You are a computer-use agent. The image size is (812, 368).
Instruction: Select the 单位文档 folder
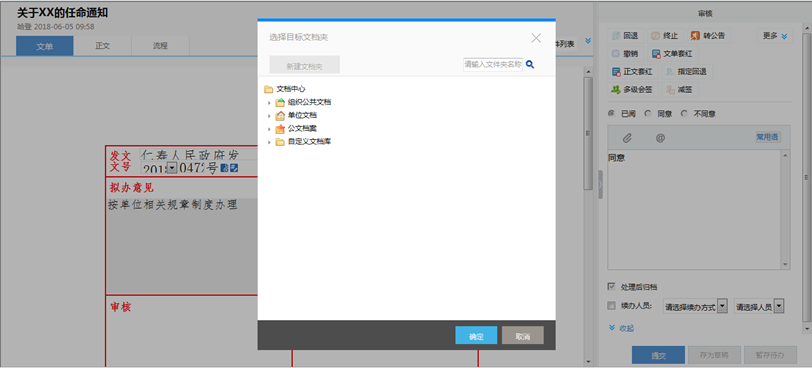(x=296, y=115)
